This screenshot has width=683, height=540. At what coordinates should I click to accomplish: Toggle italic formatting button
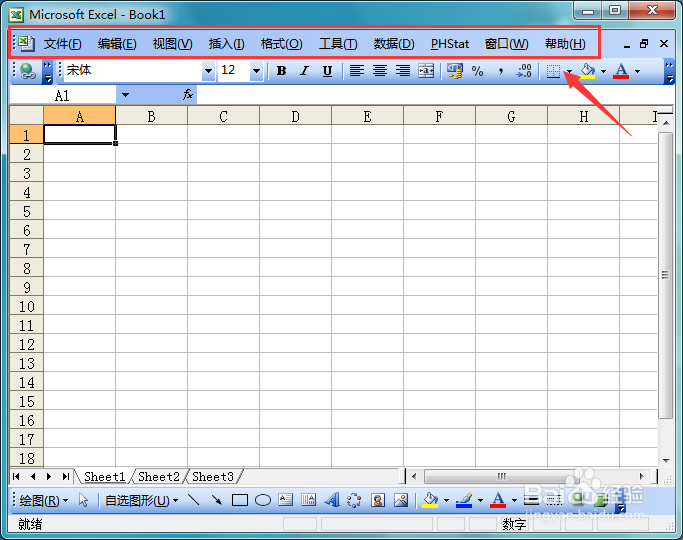(304, 71)
